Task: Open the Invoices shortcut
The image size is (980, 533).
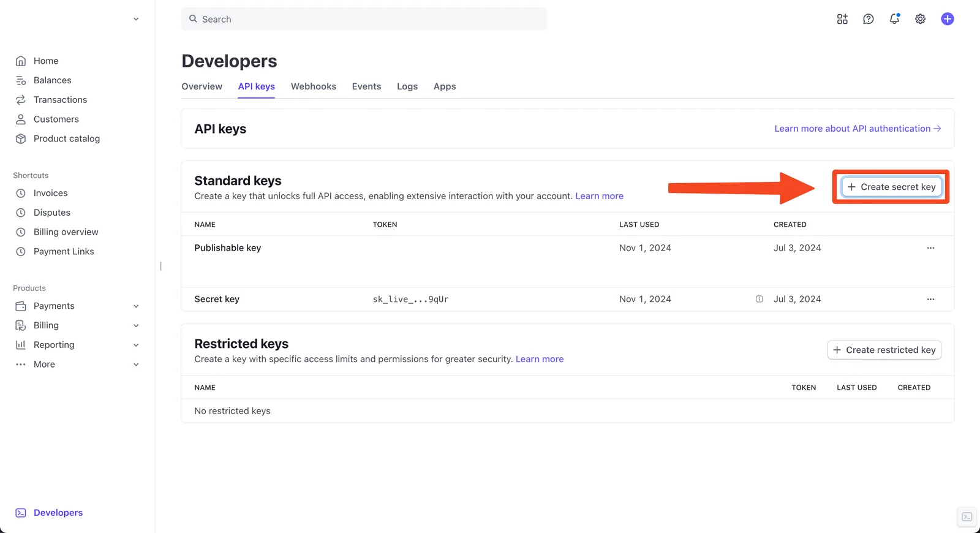Action: pyautogui.click(x=50, y=193)
